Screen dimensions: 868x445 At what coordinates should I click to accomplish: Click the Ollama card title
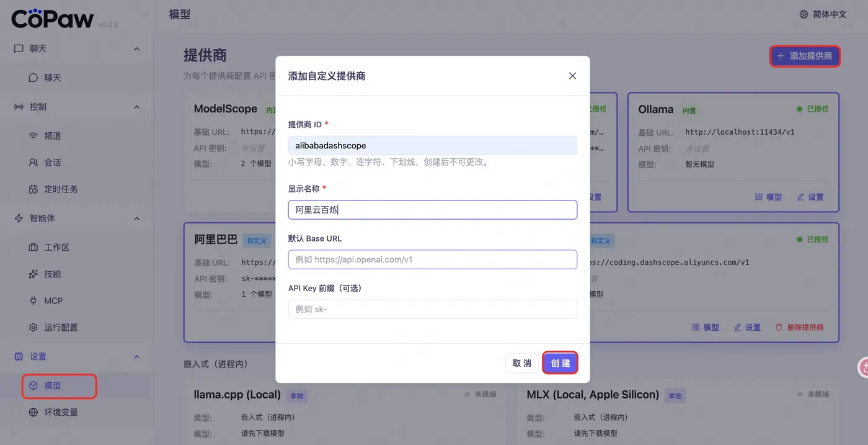pos(655,109)
